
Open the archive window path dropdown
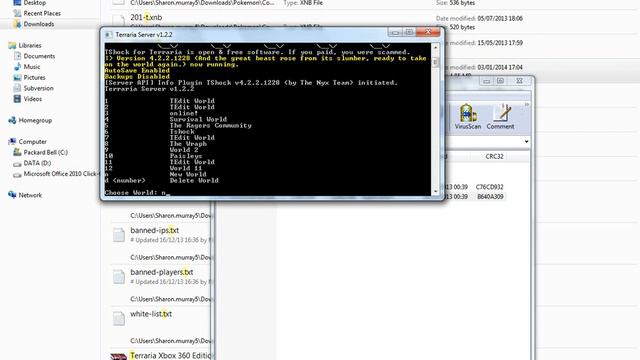[x=527, y=142]
